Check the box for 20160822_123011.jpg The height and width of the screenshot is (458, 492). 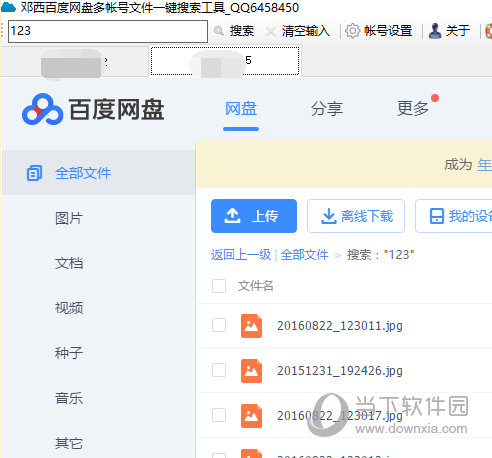pyautogui.click(x=219, y=325)
